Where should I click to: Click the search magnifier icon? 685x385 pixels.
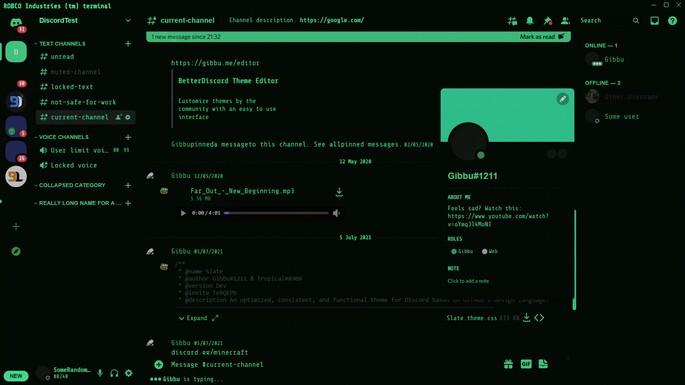(636, 21)
